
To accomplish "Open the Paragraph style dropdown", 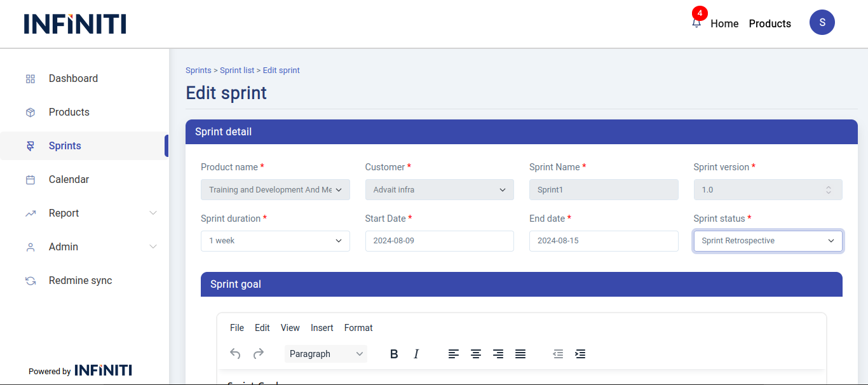I will pyautogui.click(x=326, y=354).
